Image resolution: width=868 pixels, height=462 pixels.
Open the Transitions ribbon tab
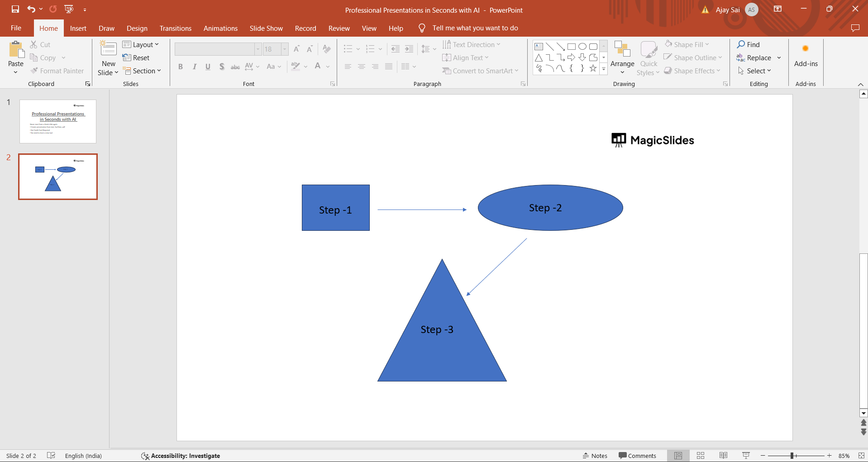coord(176,28)
